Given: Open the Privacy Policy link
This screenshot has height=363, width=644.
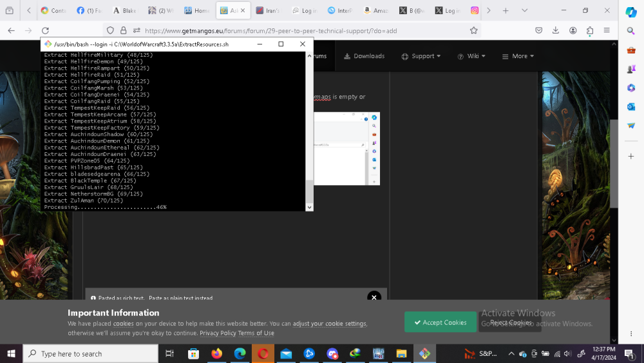Looking at the screenshot, I should [x=218, y=333].
